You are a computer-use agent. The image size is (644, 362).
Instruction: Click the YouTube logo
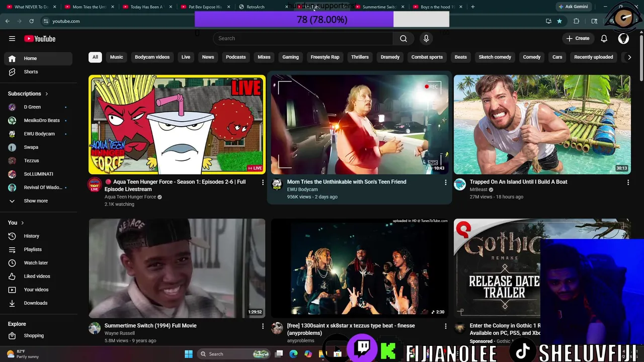click(x=39, y=39)
